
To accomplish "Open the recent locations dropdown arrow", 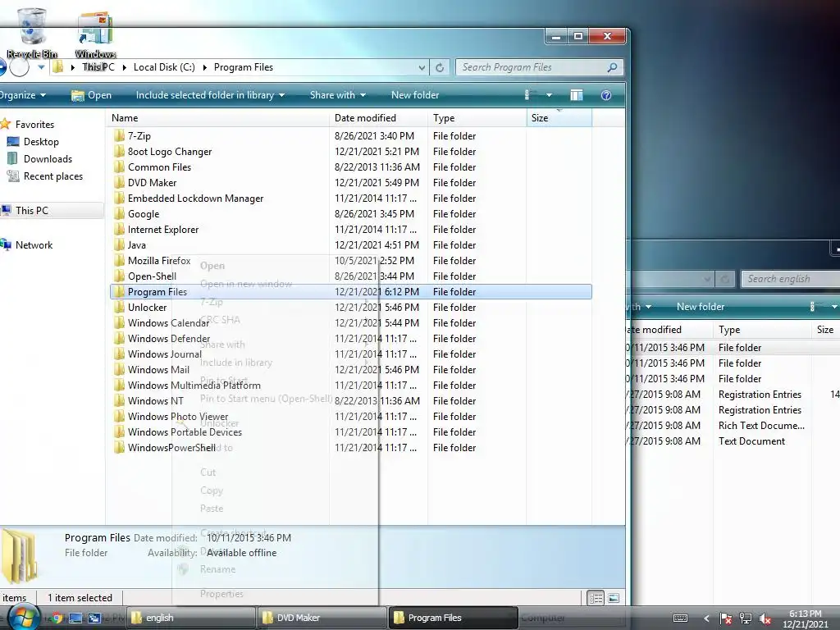I will click(41, 67).
